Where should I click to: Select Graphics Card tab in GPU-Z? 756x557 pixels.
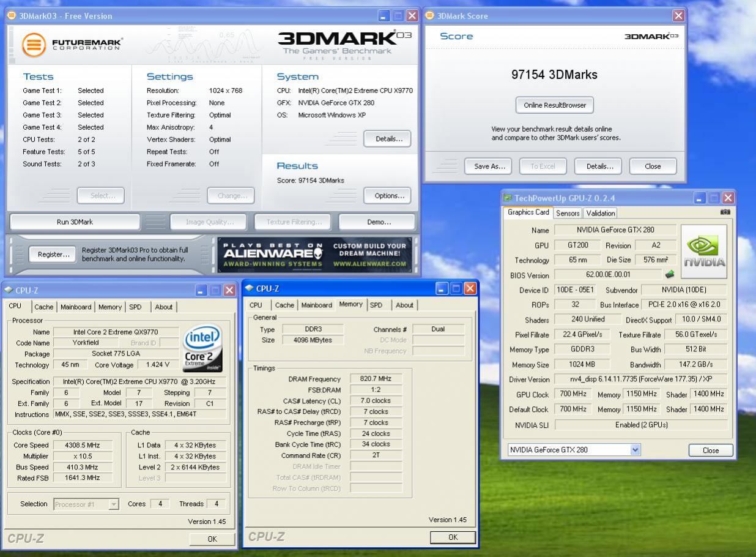(528, 212)
